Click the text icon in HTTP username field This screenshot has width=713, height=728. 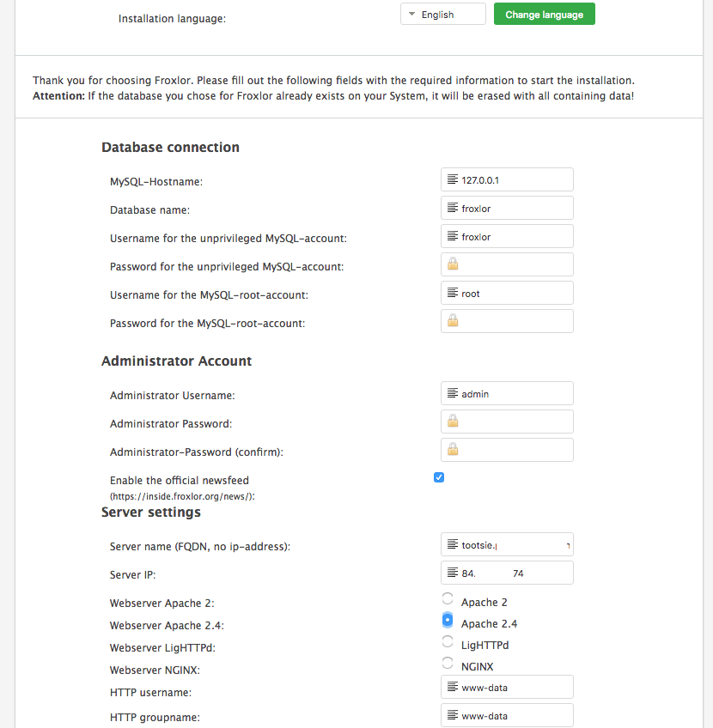[x=453, y=687]
